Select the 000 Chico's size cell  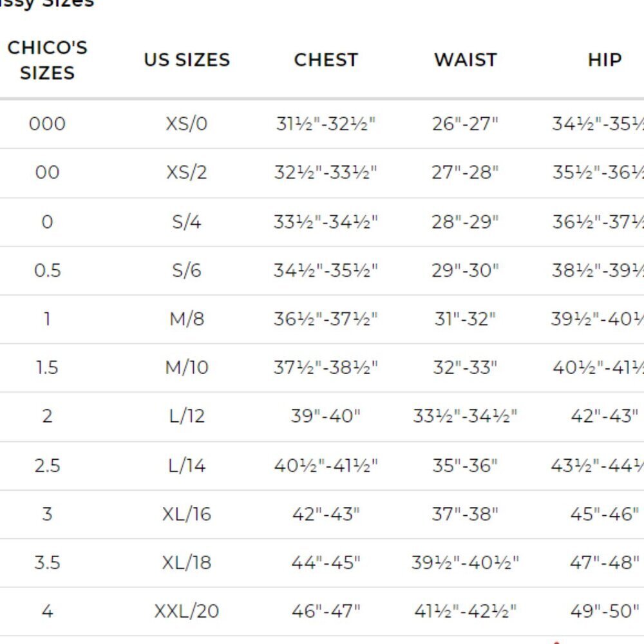click(x=47, y=124)
